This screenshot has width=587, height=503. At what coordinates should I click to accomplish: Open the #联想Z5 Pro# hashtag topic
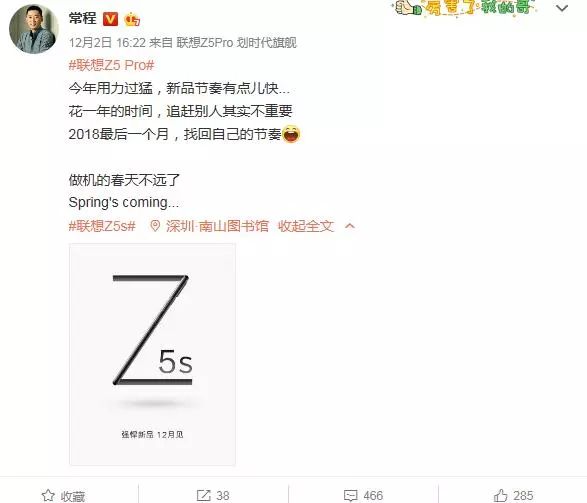(x=111, y=65)
